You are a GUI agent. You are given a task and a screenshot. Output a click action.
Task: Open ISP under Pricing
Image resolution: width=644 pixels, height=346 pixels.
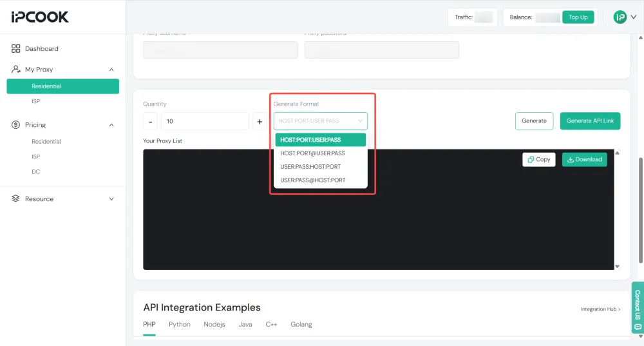pyautogui.click(x=35, y=157)
